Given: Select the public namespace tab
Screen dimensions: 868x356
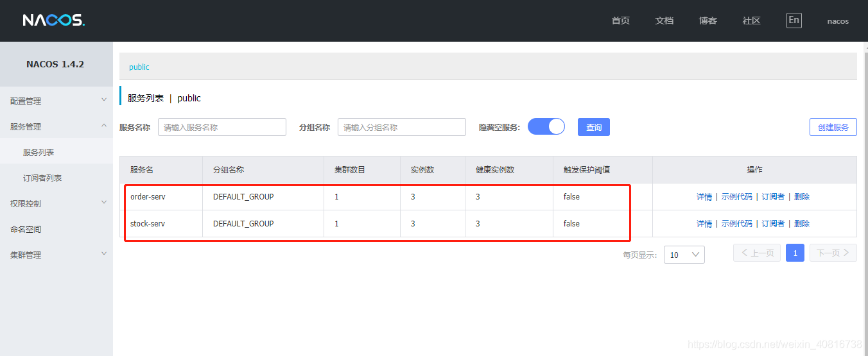Looking at the screenshot, I should (x=139, y=67).
